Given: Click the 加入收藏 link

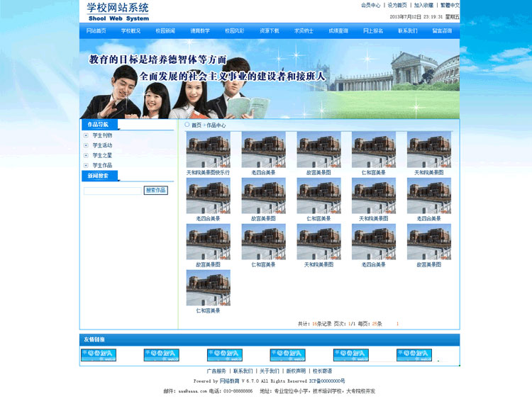Looking at the screenshot, I should pos(423,6).
